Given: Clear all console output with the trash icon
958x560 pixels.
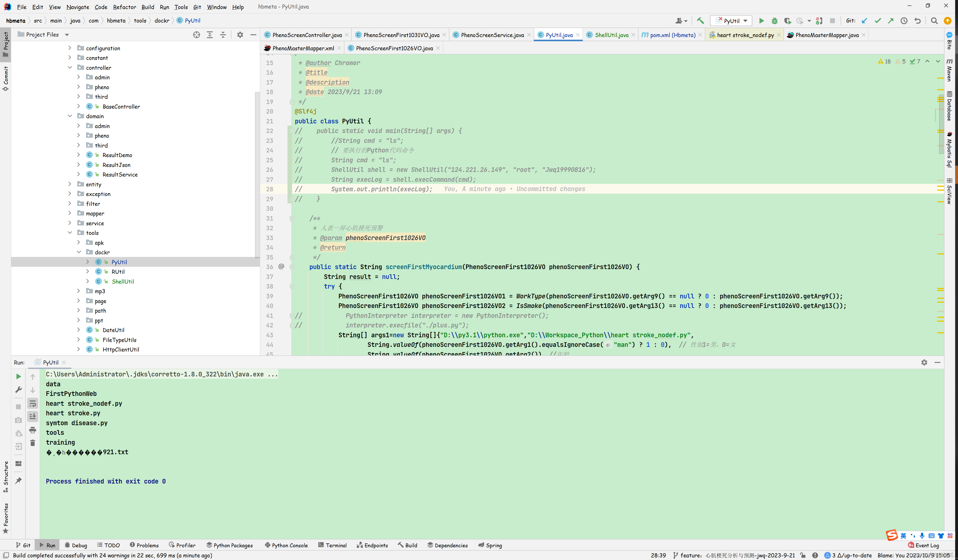Looking at the screenshot, I should tap(33, 443).
